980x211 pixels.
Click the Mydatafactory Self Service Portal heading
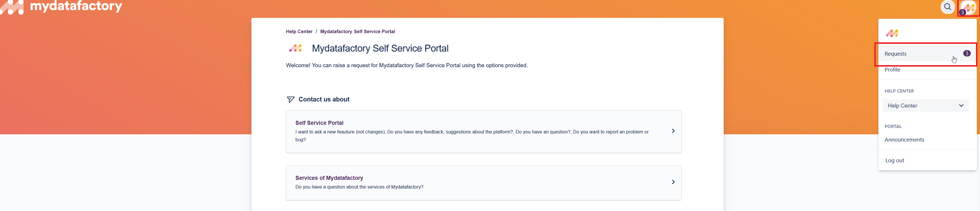(380, 49)
